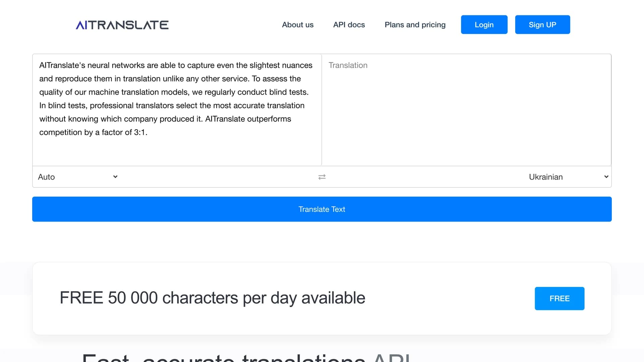Viewport: 644px width, 362px height.
Task: Click the Sign UP button
Action: tap(542, 24)
